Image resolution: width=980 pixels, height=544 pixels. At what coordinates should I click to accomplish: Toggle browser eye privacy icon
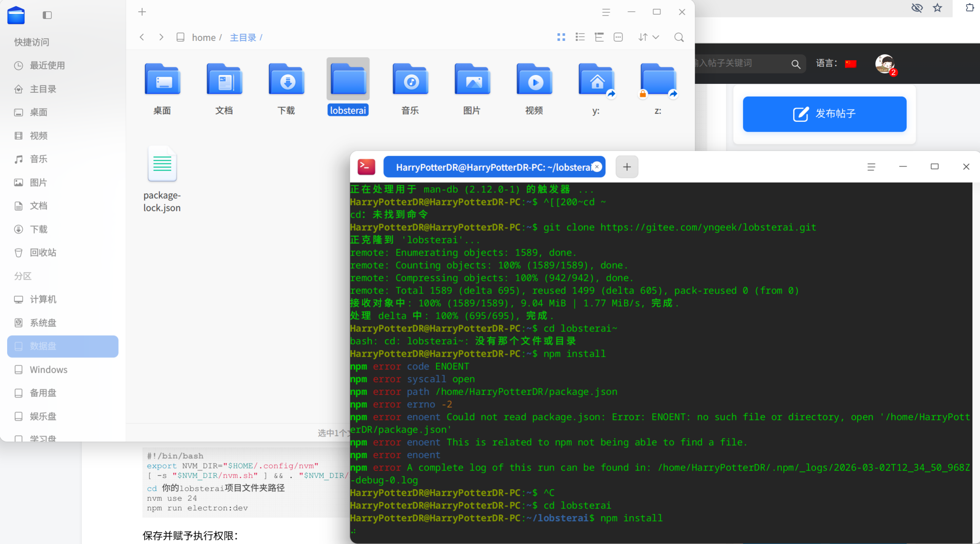[917, 8]
